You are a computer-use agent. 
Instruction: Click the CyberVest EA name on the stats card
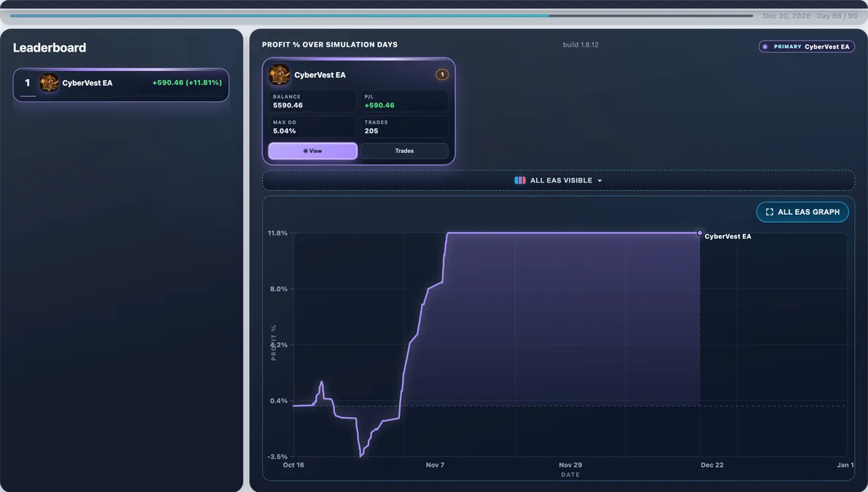[320, 75]
